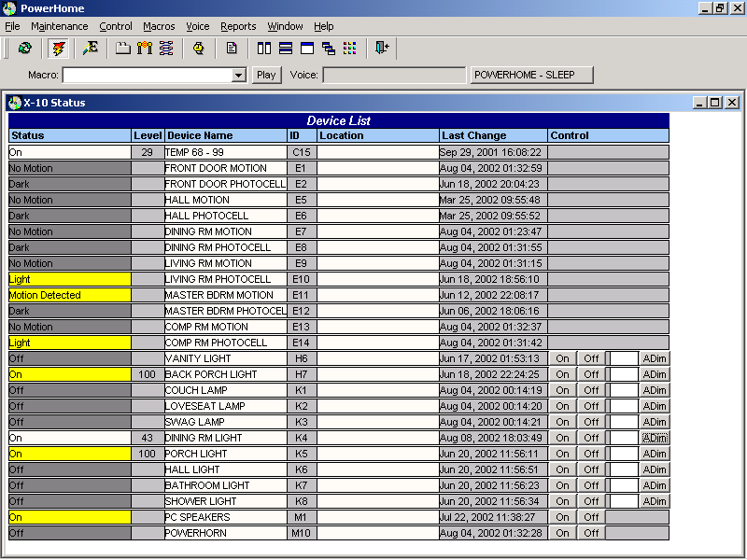Click the exit door toolbar icon
Screen dimensions: 747x560
382,49
